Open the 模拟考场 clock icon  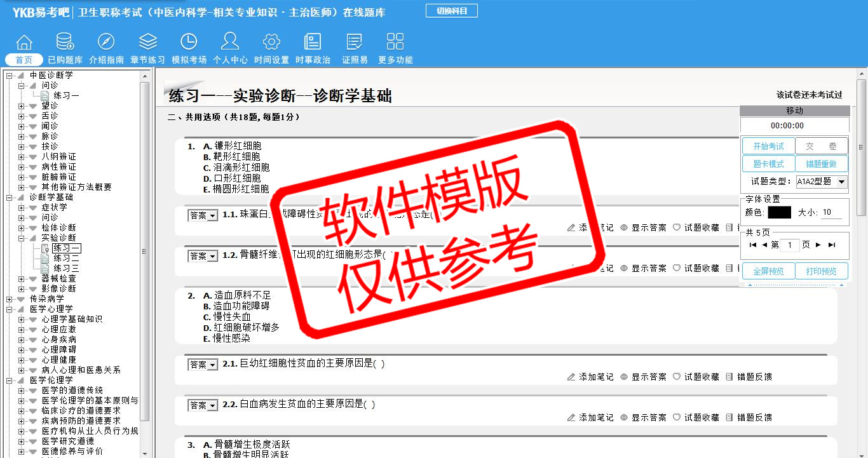pos(189,43)
